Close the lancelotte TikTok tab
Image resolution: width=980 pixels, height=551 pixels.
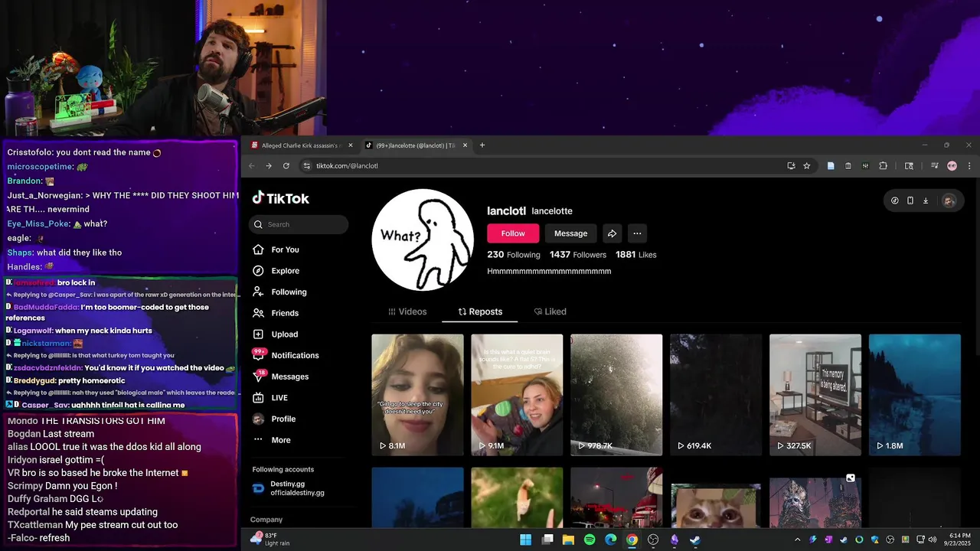pos(465,145)
